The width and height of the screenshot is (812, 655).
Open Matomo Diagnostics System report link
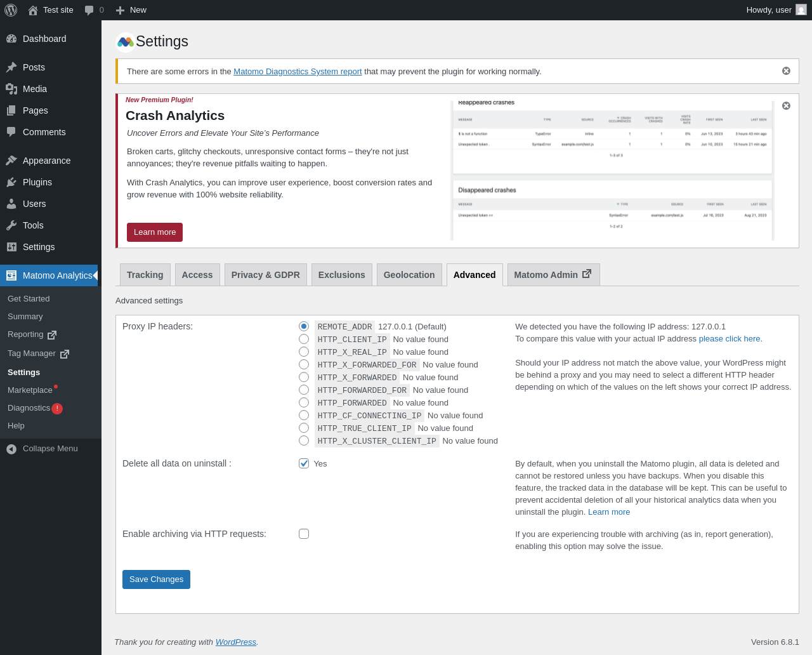(298, 72)
